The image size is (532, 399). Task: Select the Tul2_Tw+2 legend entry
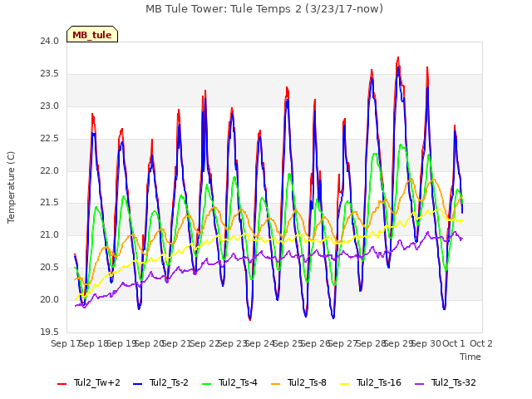point(89,383)
